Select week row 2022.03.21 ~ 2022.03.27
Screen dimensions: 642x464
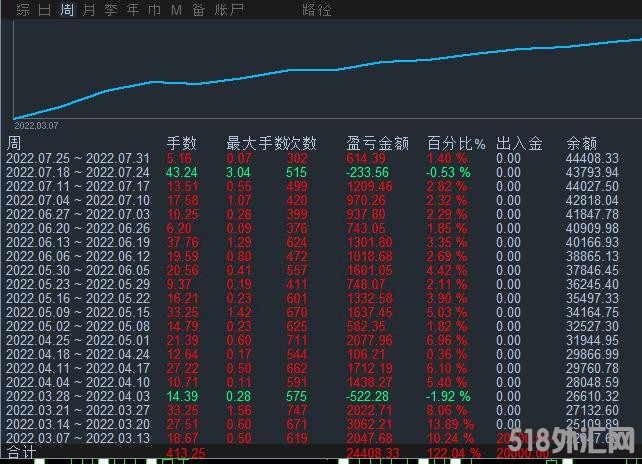[x=312, y=410]
